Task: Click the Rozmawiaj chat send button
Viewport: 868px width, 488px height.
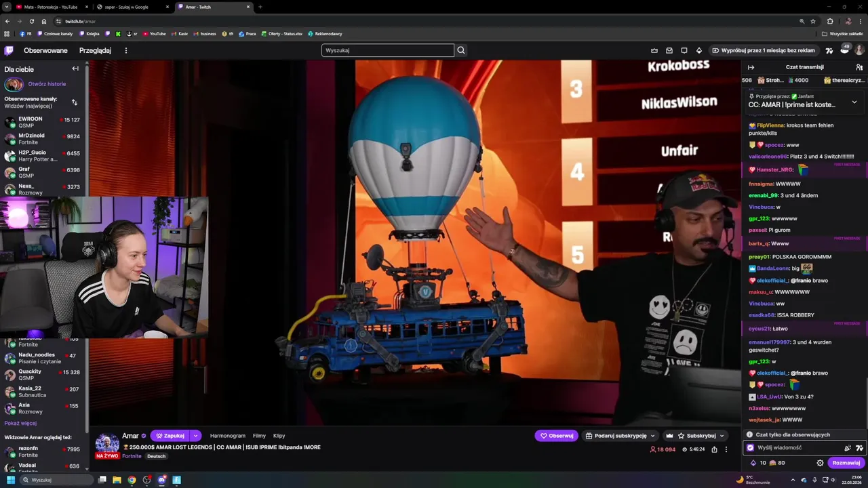Action: coord(846,463)
